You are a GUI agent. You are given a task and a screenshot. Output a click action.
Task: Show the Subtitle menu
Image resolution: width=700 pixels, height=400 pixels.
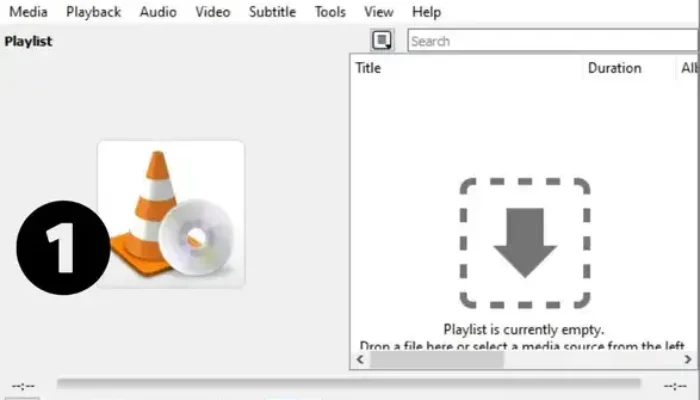(x=271, y=12)
